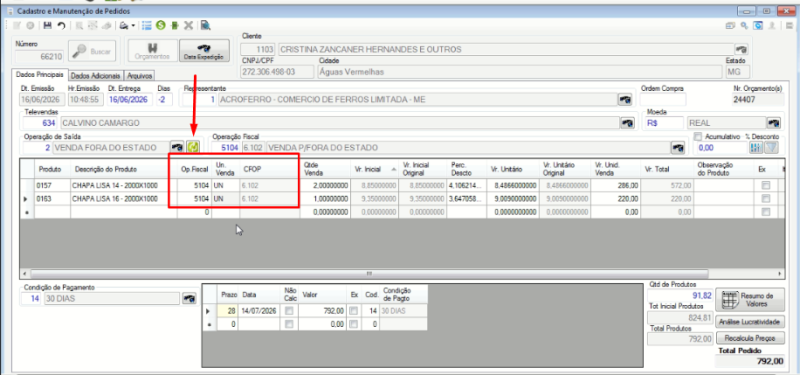800x375 pixels.
Task: Click the key icon in right toolbar
Action: pyautogui.click(x=745, y=25)
